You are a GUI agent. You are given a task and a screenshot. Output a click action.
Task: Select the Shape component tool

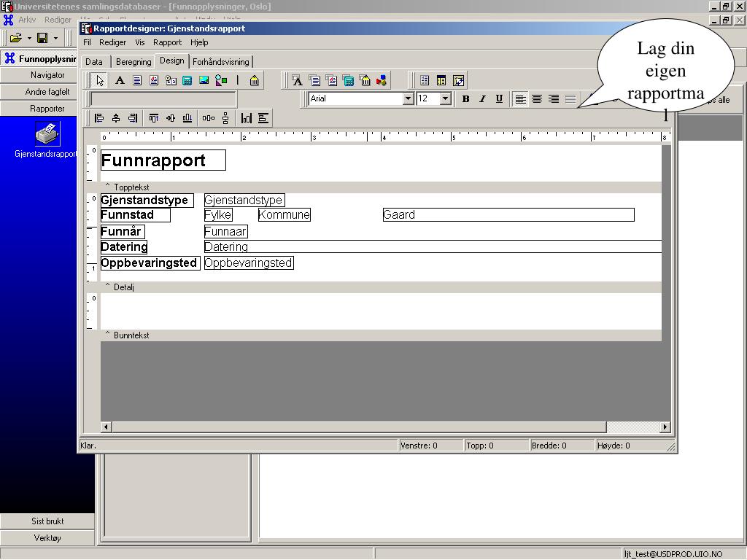click(x=221, y=80)
